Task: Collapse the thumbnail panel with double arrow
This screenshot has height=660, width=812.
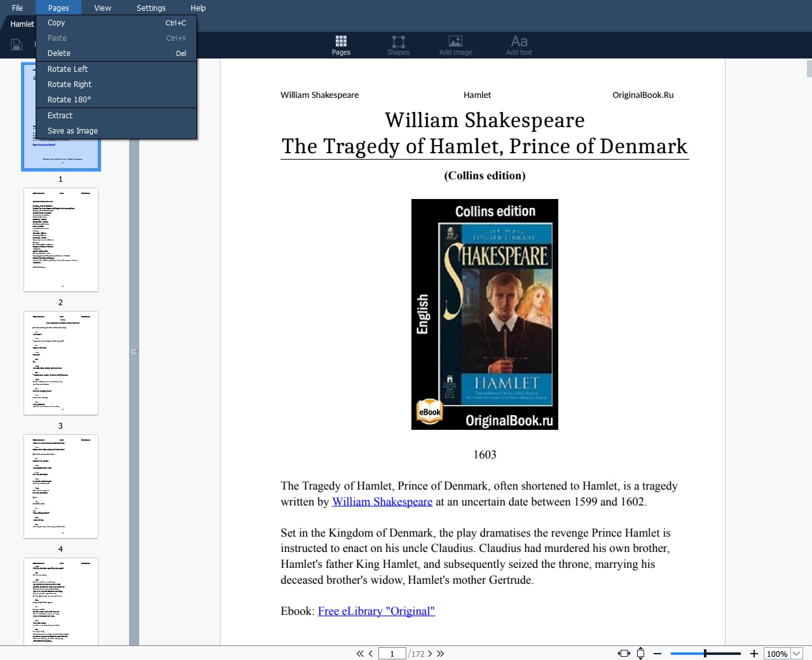Action: tap(134, 352)
